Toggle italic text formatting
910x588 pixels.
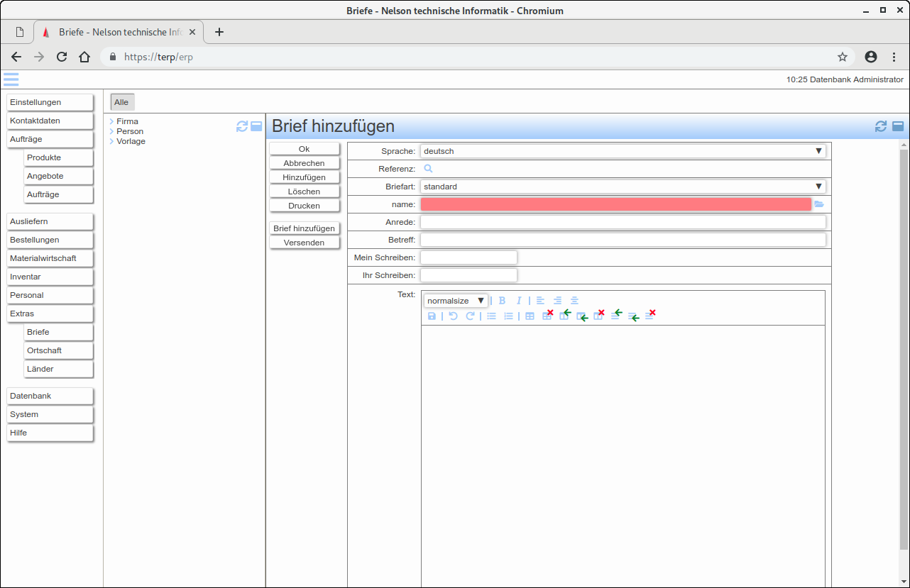point(519,301)
